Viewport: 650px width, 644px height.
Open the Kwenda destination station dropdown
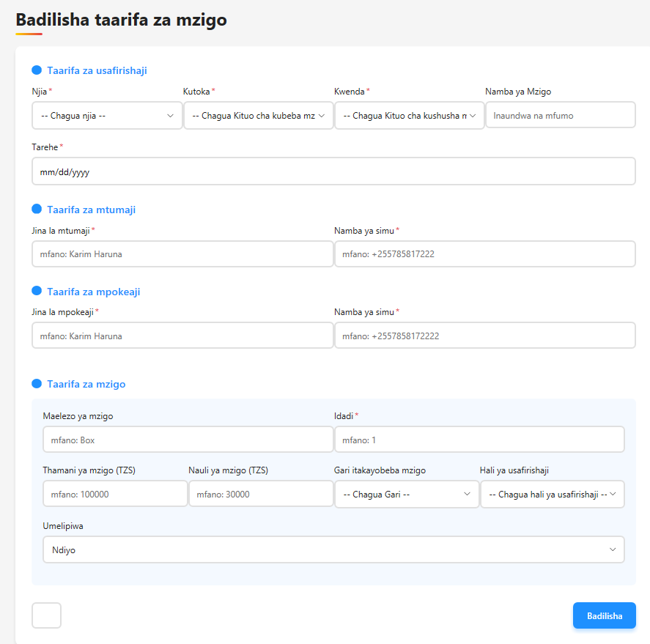coord(409,116)
